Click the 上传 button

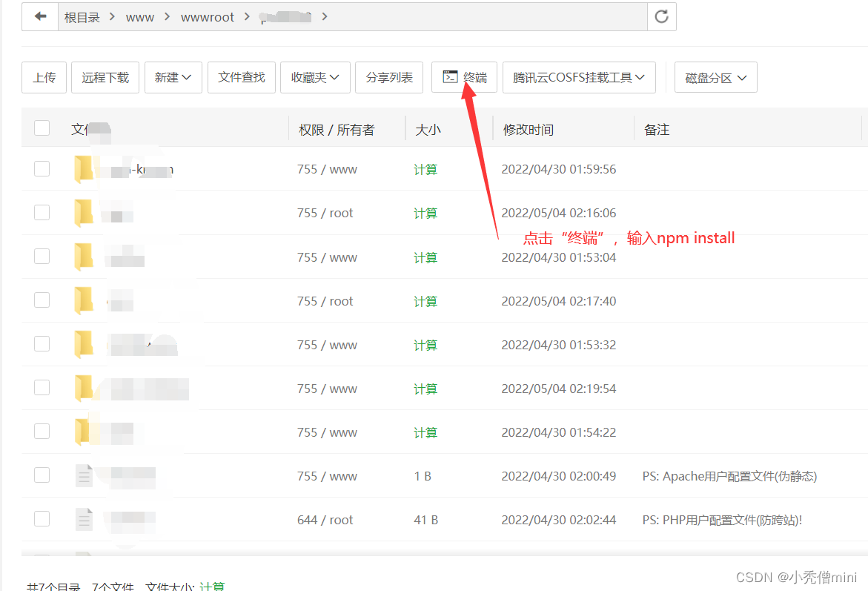pyautogui.click(x=44, y=78)
